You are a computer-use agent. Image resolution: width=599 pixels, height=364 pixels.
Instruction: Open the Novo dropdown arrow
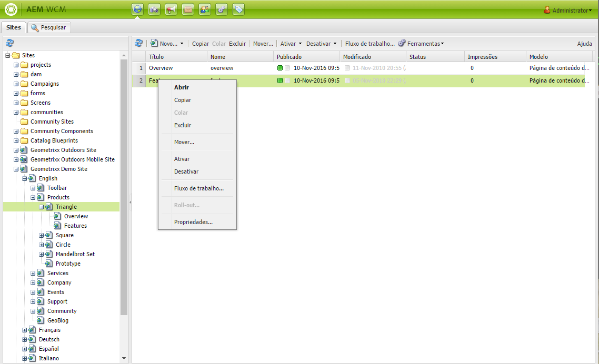pyautogui.click(x=182, y=44)
